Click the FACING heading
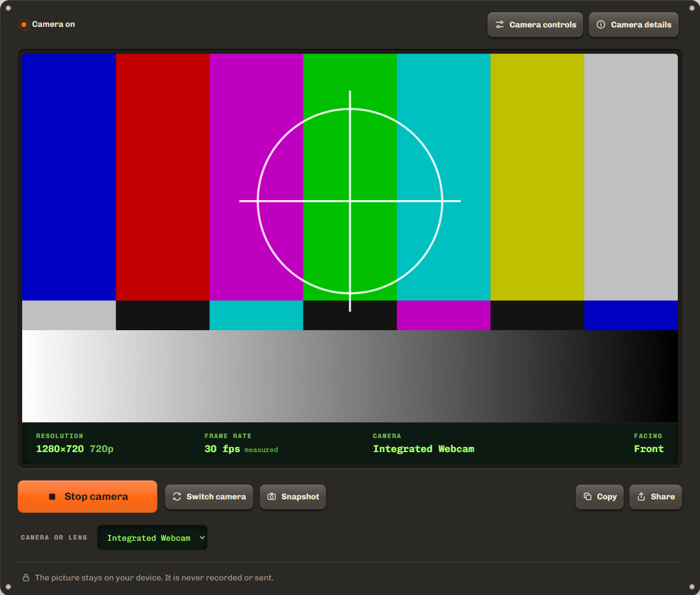The height and width of the screenshot is (595, 700). tap(648, 436)
